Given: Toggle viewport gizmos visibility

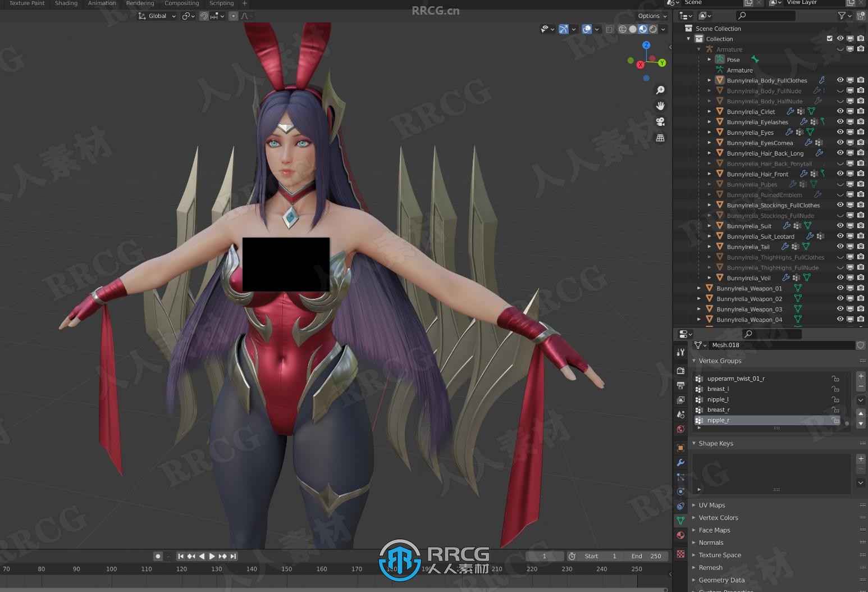Looking at the screenshot, I should [563, 29].
